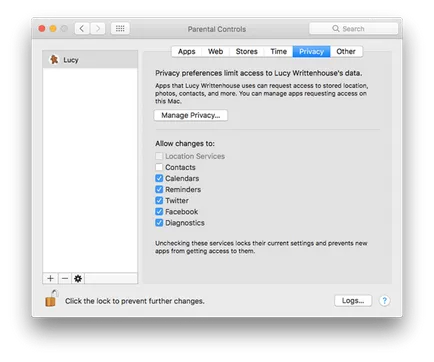Switch to the Time tab

pyautogui.click(x=279, y=52)
